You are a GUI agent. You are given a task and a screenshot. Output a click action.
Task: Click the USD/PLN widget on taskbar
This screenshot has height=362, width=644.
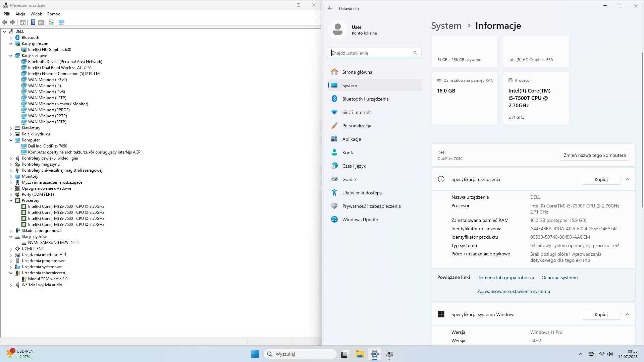pyautogui.click(x=20, y=354)
